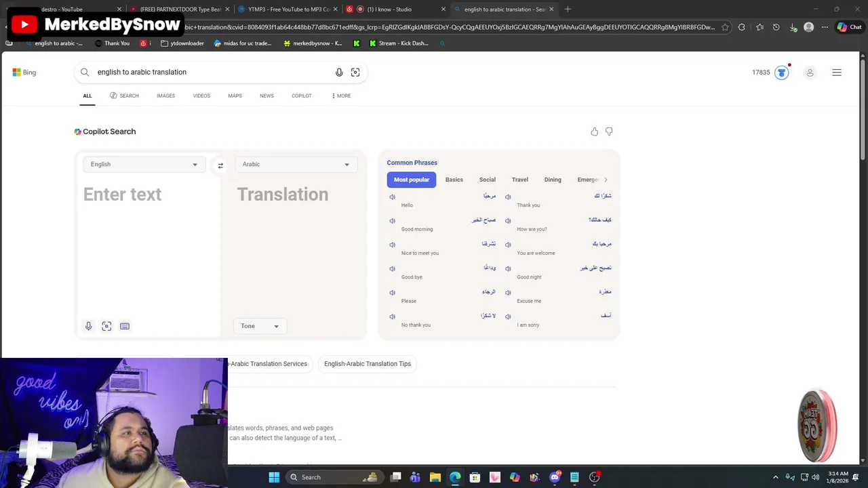Switch to the VIDEOS search tab

[x=201, y=96]
